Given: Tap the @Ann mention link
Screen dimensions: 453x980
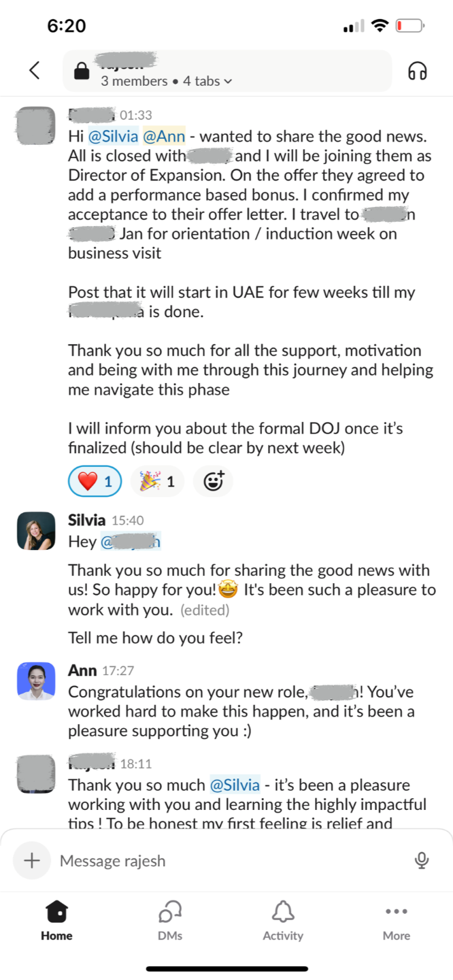Looking at the screenshot, I should point(164,136).
